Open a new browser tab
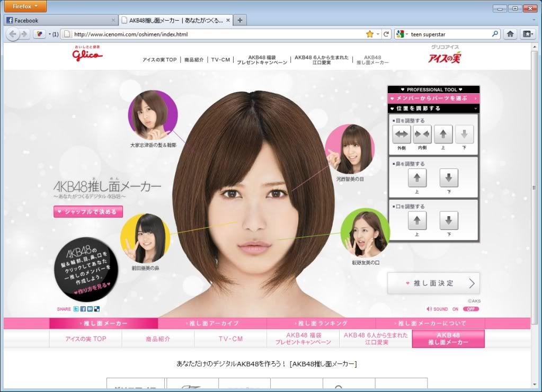 point(240,20)
